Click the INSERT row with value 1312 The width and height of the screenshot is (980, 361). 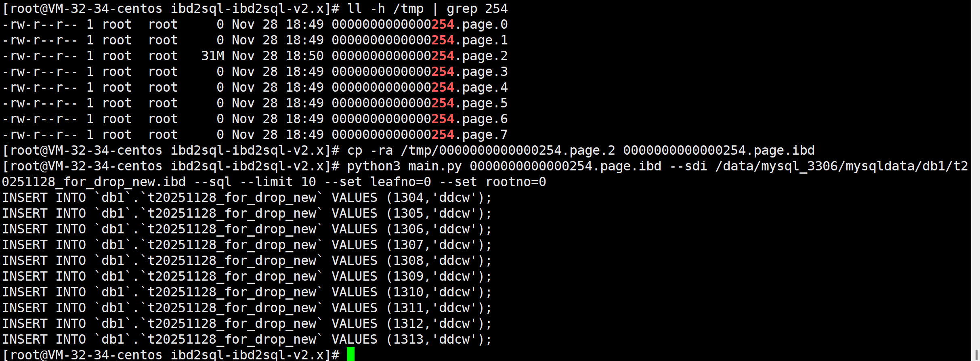247,324
